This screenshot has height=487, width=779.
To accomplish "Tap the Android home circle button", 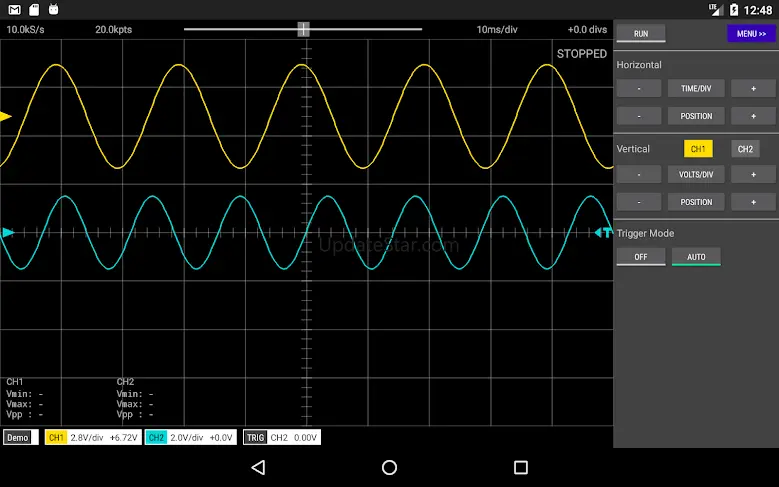I will click(390, 467).
